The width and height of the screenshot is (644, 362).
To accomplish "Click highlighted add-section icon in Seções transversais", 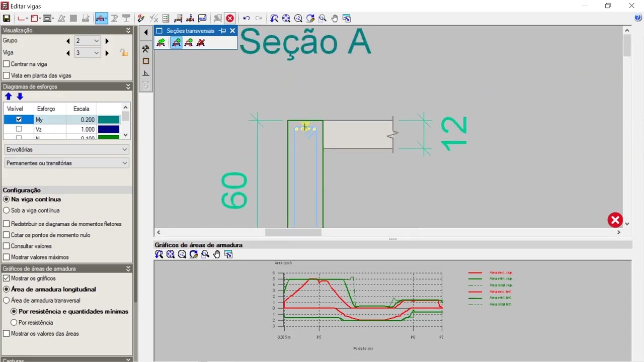I will click(176, 43).
